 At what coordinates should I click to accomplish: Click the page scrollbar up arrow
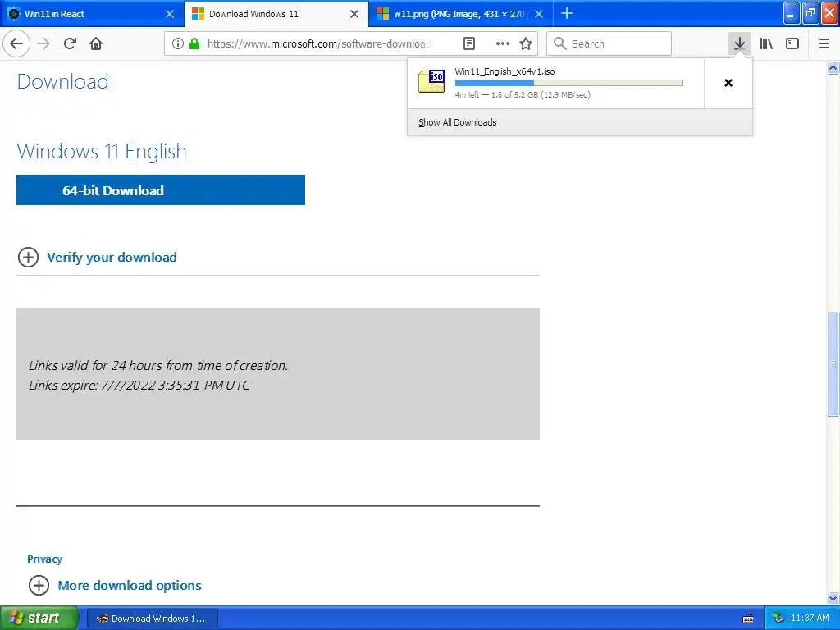point(833,68)
